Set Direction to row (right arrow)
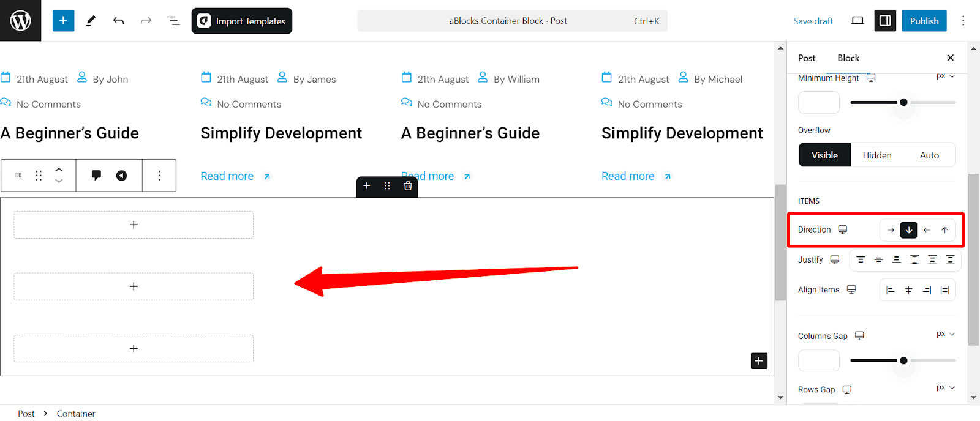 pyautogui.click(x=891, y=230)
